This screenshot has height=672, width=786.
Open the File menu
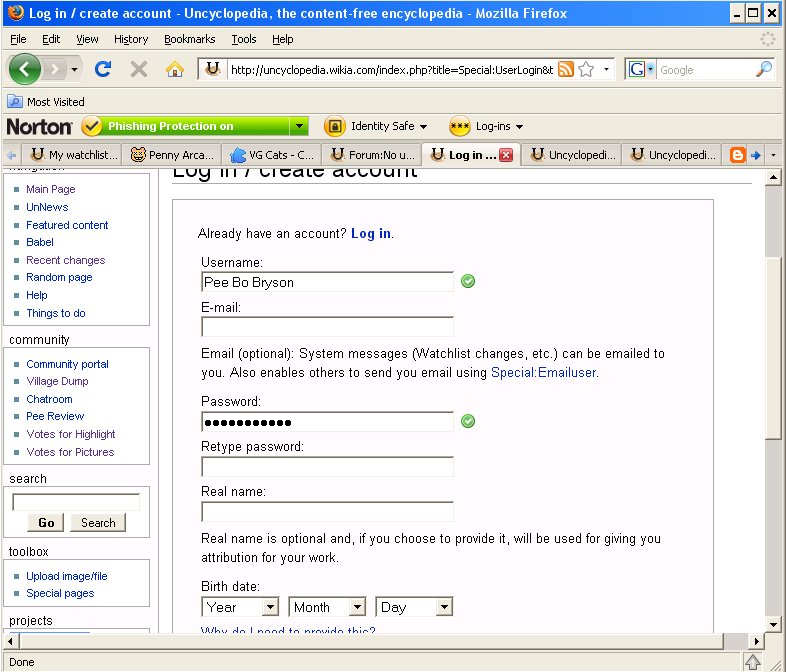[x=18, y=39]
